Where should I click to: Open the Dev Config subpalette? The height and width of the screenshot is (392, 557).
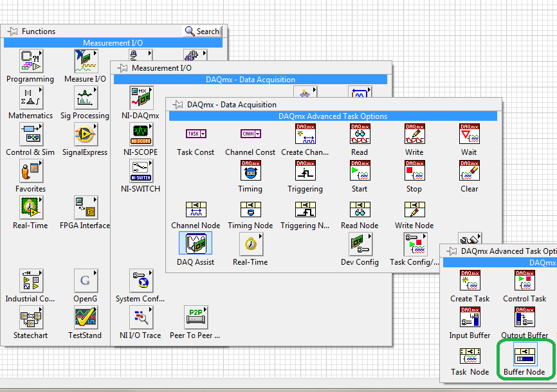tap(361, 244)
